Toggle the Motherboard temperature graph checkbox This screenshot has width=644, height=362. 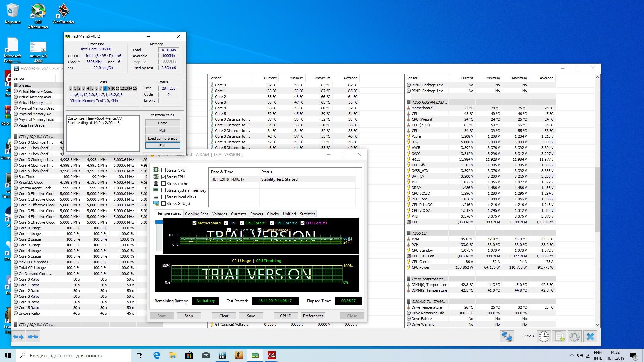tap(194, 223)
